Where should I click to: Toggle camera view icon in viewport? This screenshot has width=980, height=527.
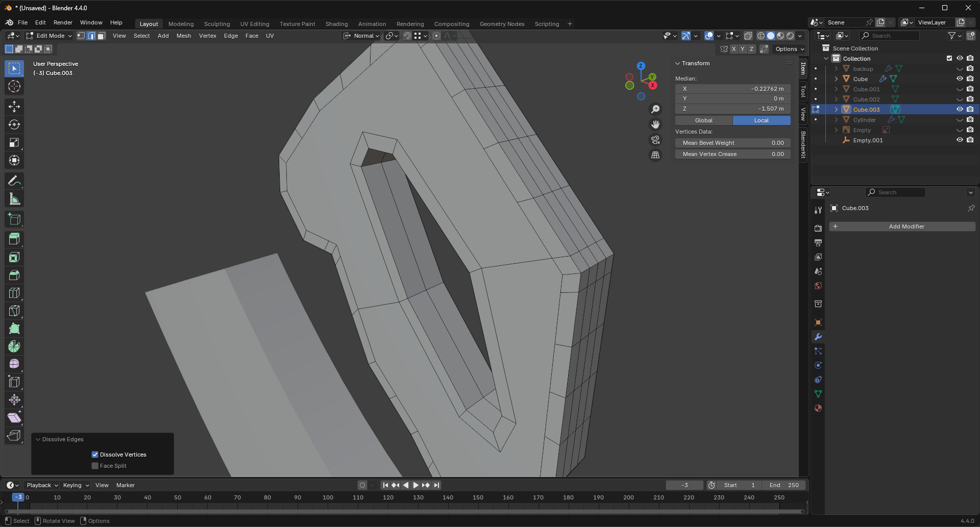pyautogui.click(x=655, y=140)
